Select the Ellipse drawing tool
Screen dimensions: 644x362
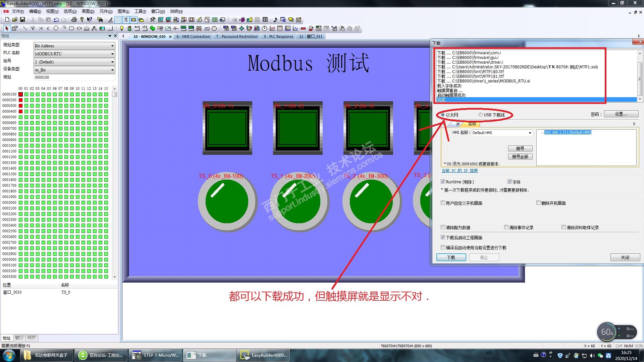pos(56,28)
